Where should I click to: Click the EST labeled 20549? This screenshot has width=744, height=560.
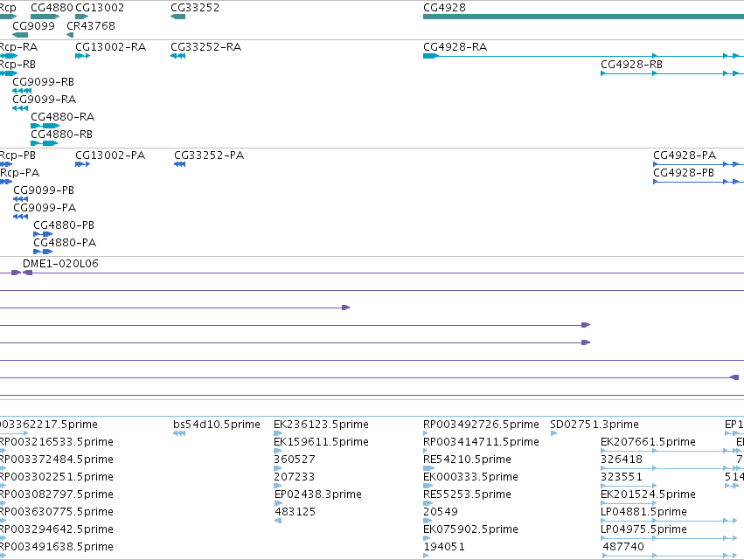pos(441,512)
